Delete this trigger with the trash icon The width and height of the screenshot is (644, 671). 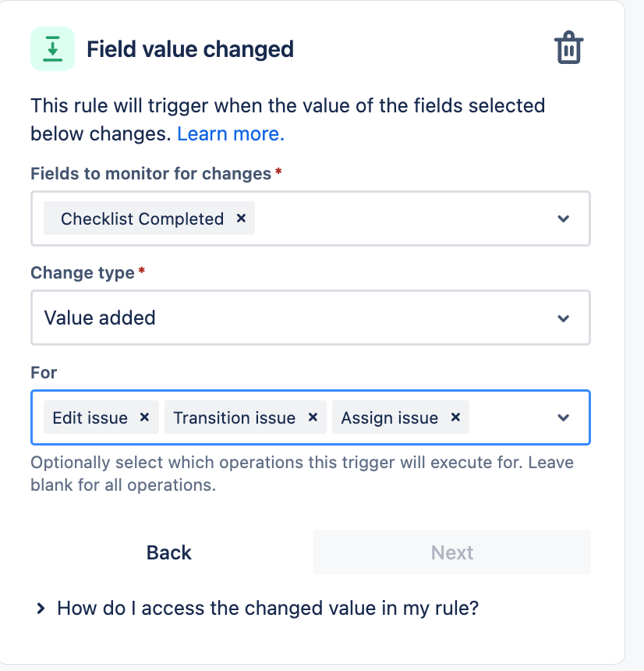[x=568, y=48]
